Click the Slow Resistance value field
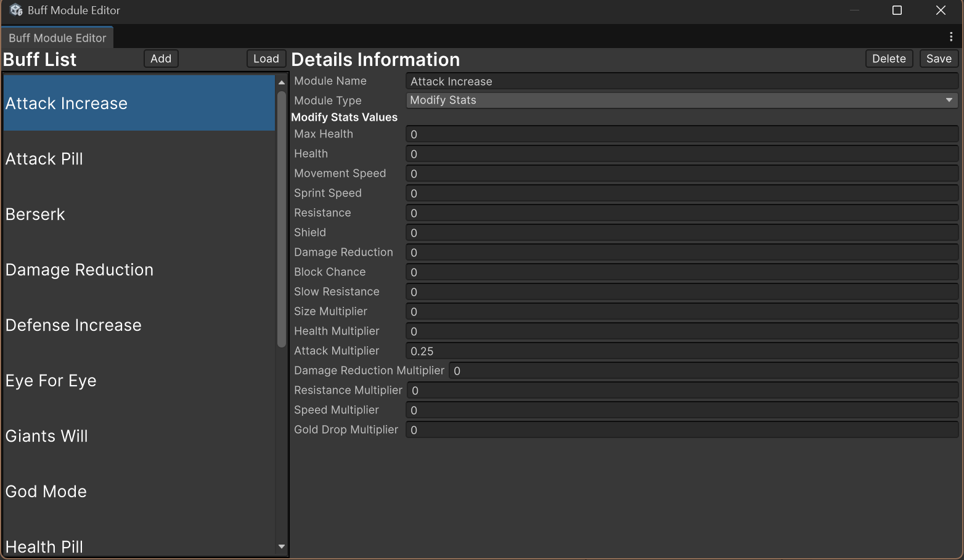964x560 pixels. 682,292
